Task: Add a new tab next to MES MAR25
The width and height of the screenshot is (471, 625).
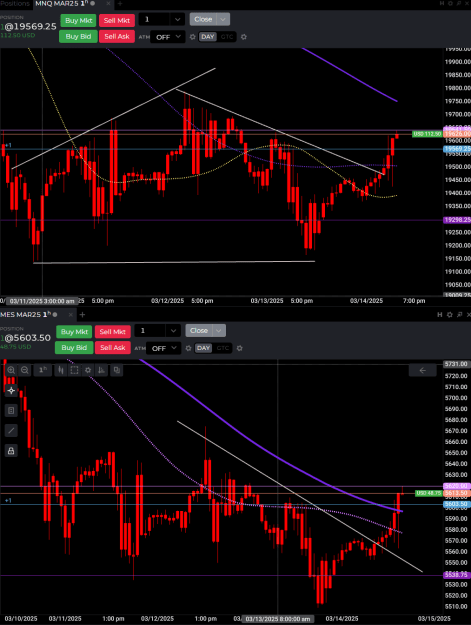Action: [82, 314]
